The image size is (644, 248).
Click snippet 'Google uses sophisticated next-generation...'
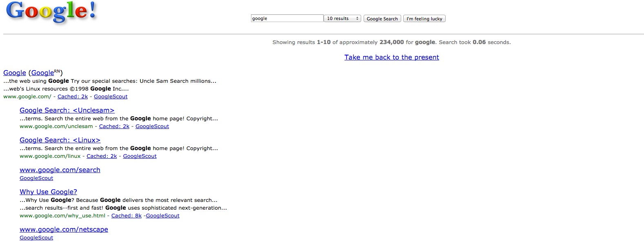click(166, 208)
